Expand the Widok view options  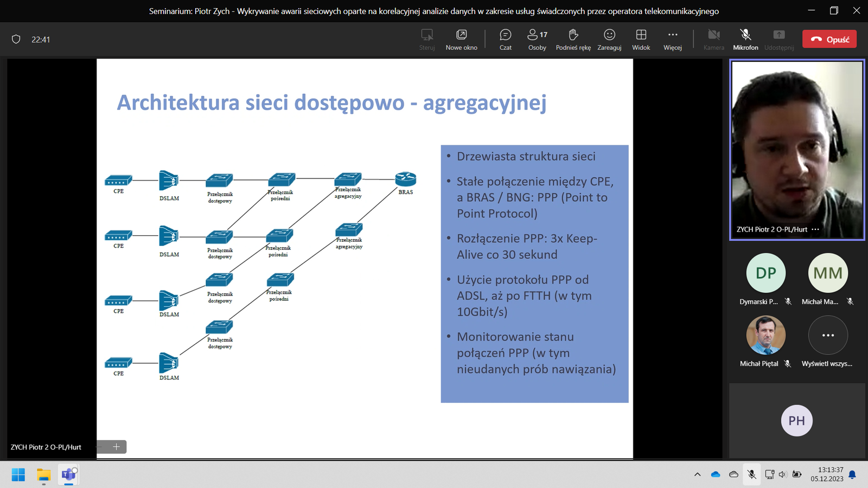pos(641,40)
